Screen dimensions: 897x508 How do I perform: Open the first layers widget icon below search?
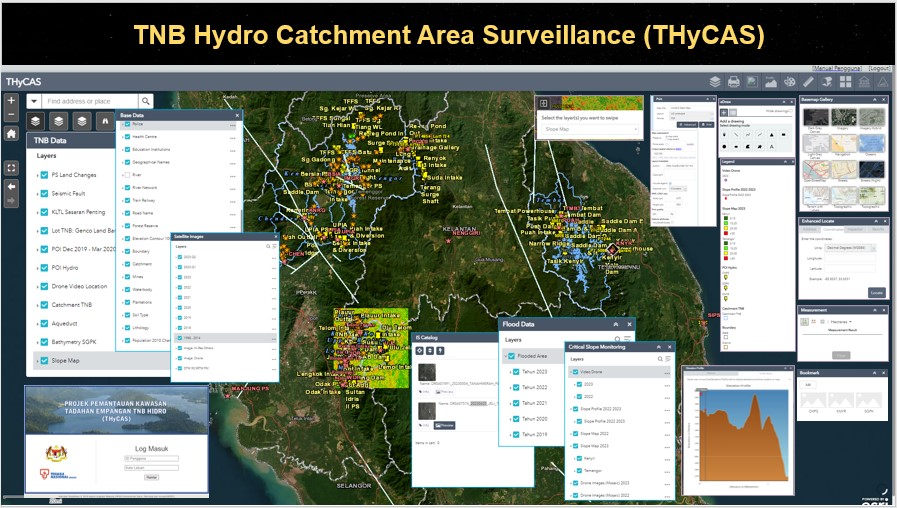pos(35,121)
